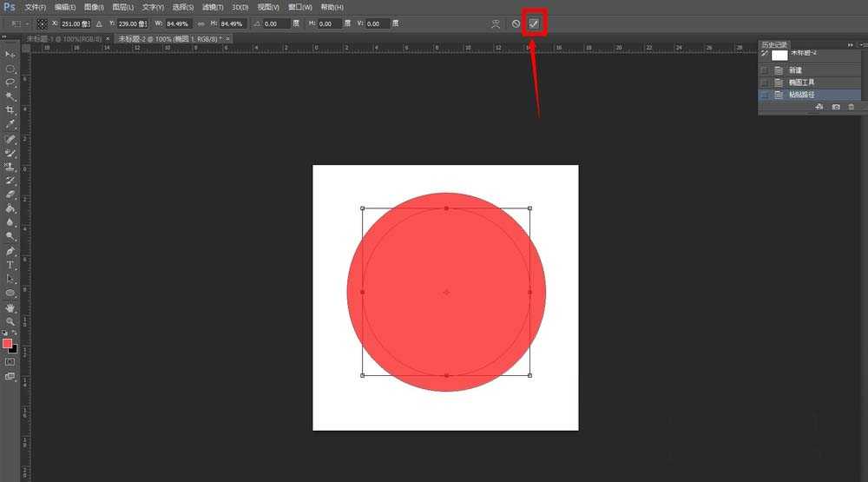The image size is (868, 482).
Task: Click the reference point locator grid
Action: coord(42,23)
